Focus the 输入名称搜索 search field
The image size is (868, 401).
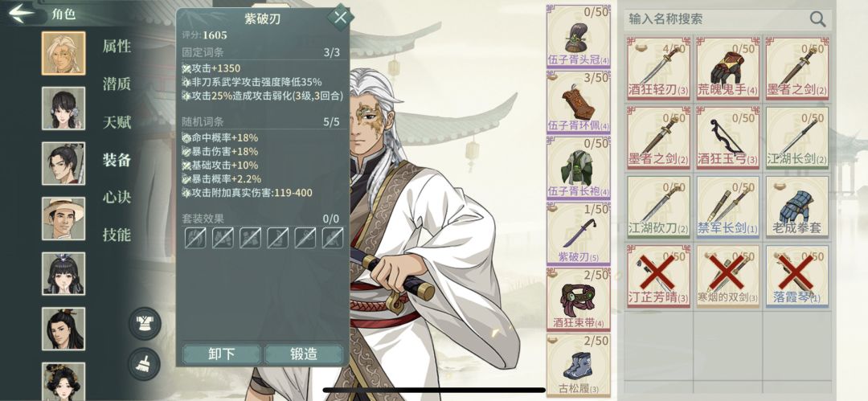coord(719,19)
